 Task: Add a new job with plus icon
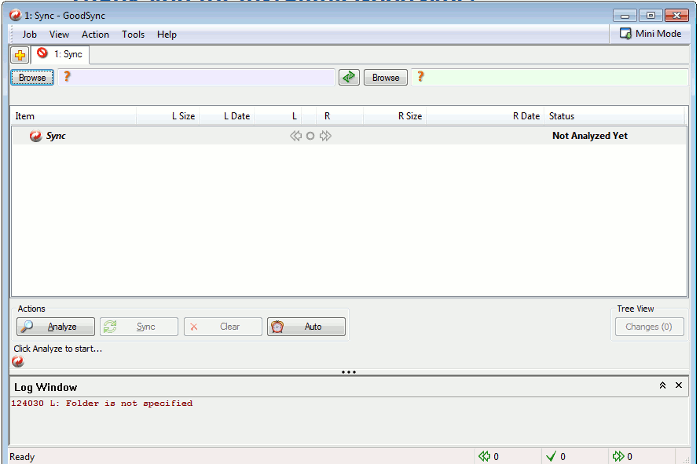(x=20, y=55)
